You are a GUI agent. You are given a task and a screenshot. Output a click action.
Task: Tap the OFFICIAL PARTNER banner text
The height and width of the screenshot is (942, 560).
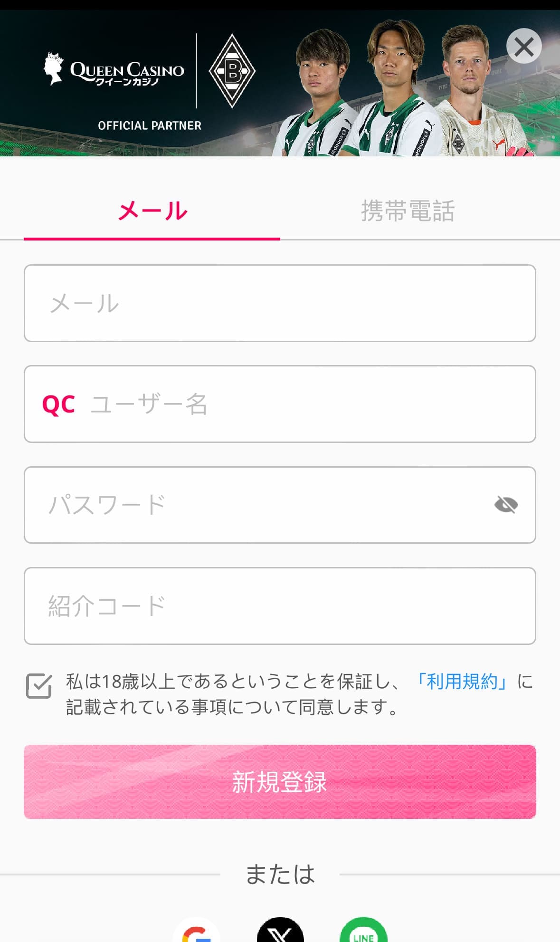pyautogui.click(x=150, y=125)
